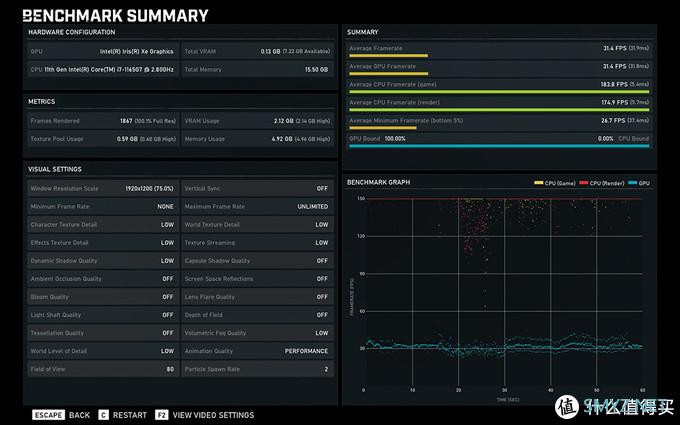Viewport: 680px width, 425px height.
Task: Click the Minimum Frame Rate NONE row
Action: 103,206
